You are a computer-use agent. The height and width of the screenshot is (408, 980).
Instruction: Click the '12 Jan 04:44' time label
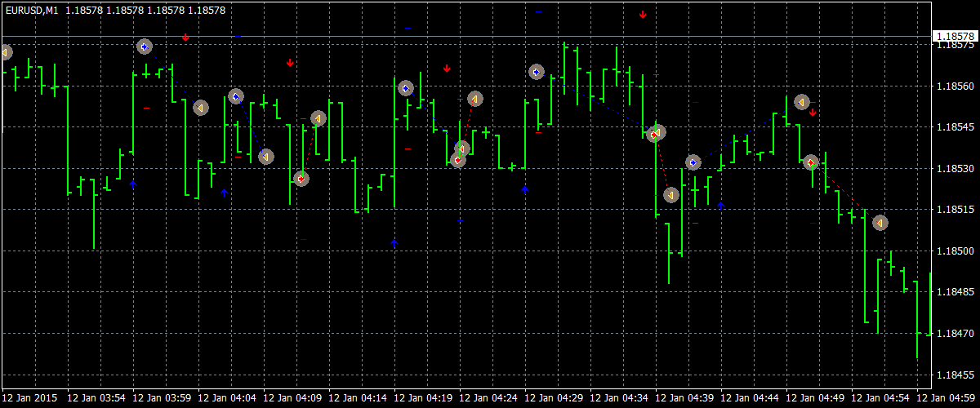point(749,398)
